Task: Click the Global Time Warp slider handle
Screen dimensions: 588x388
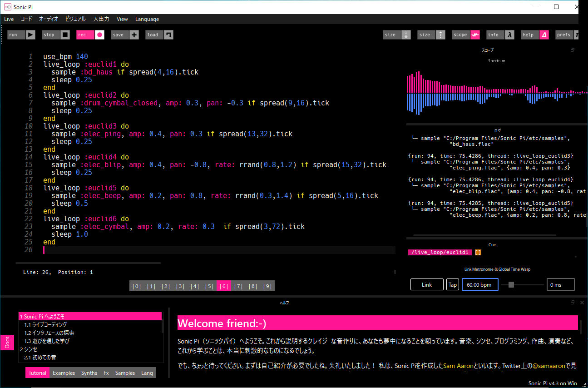Action: click(x=511, y=284)
